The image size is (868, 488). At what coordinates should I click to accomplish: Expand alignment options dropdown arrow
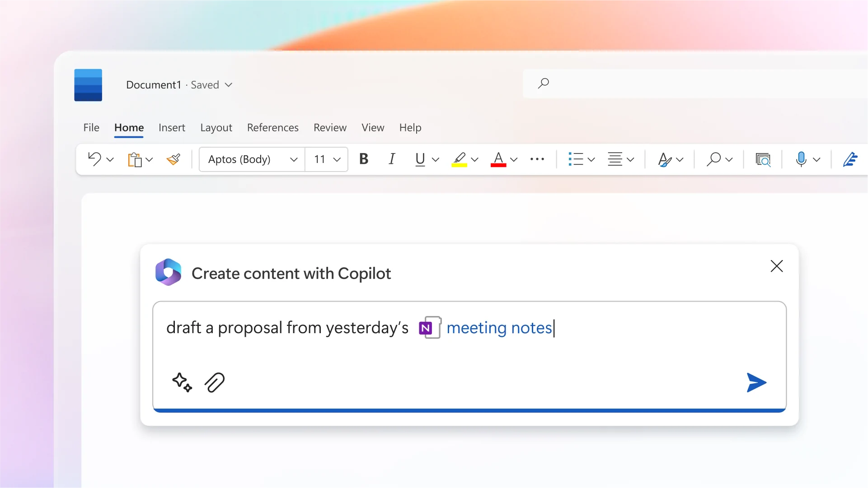click(x=631, y=159)
